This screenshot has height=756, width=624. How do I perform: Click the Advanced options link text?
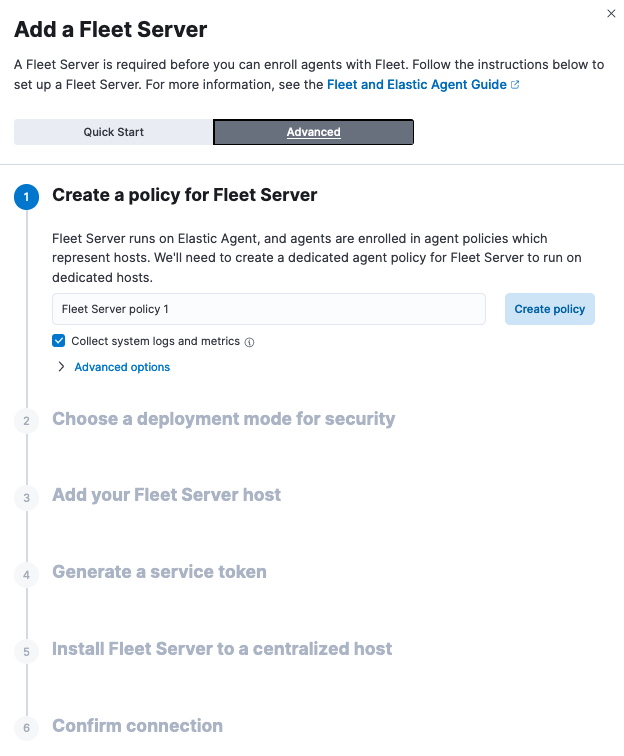pyautogui.click(x=122, y=367)
